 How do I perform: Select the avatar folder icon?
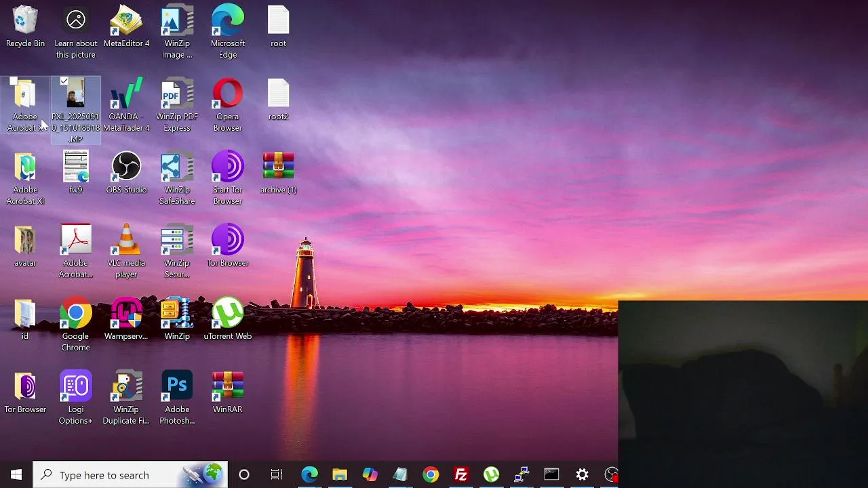point(25,247)
